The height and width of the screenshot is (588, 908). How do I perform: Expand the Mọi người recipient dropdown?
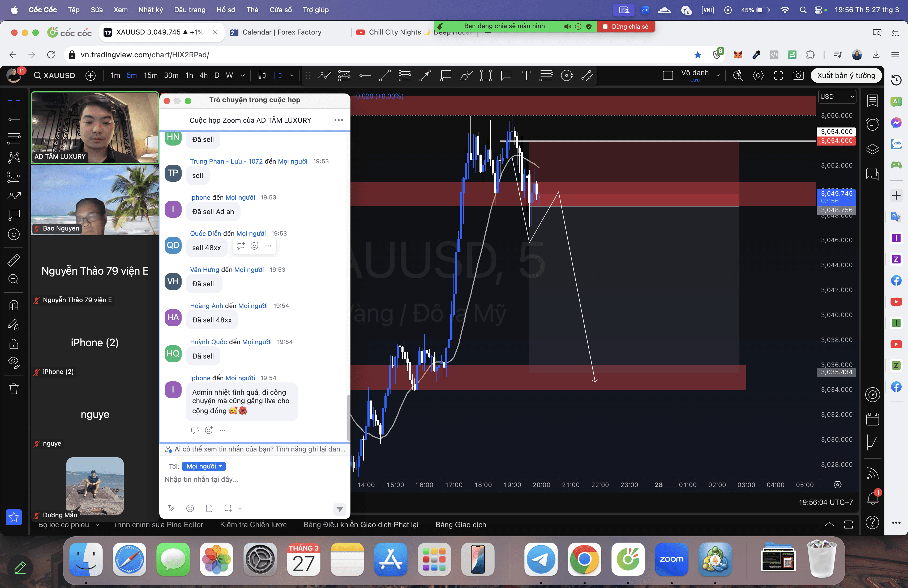coord(204,466)
